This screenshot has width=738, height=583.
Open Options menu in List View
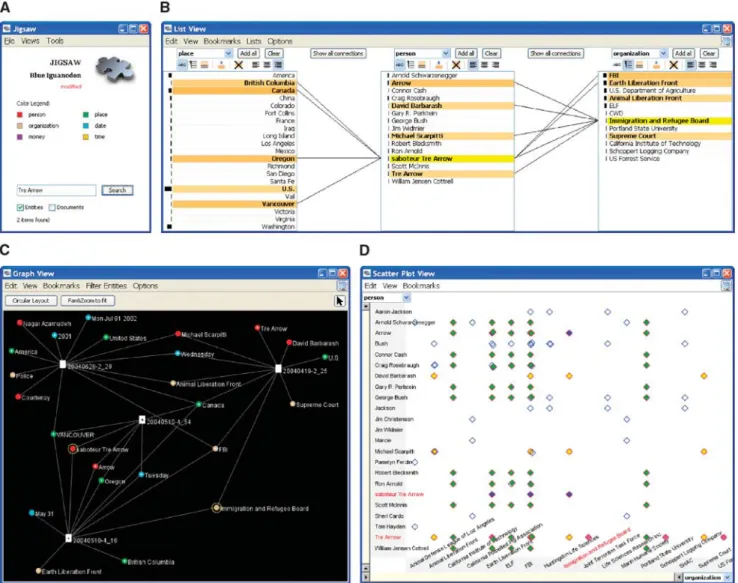(x=280, y=41)
